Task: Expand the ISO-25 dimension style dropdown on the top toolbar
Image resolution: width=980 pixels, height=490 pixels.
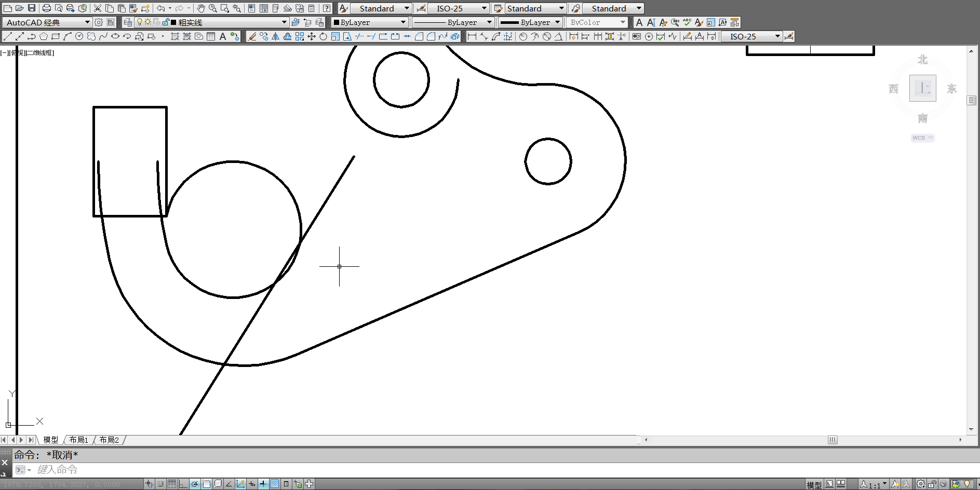Action: tap(484, 8)
